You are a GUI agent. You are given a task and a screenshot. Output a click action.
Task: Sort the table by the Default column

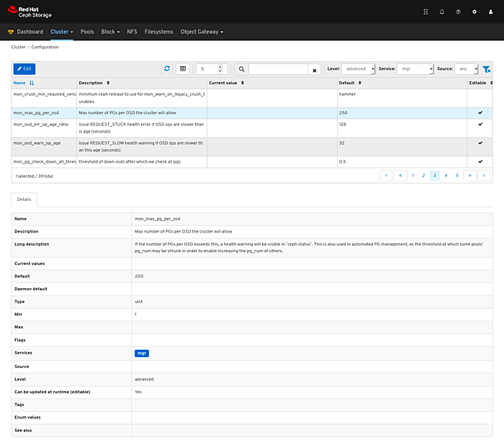pos(348,83)
